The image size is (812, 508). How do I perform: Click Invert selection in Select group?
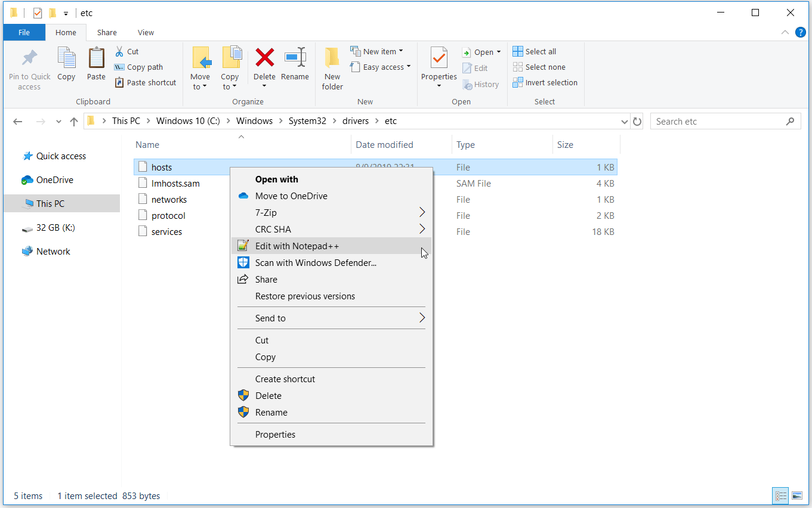tap(545, 82)
